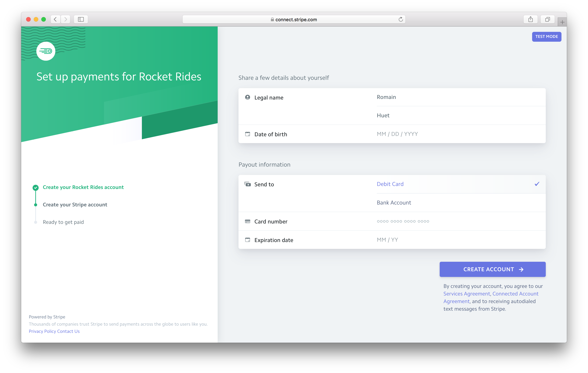588x373 pixels.
Task: Click the browser forward arrow
Action: [65, 19]
